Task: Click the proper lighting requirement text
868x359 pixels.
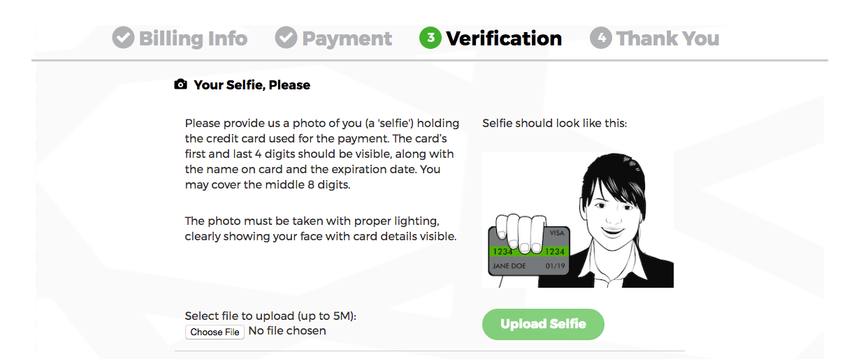Action: tap(320, 228)
